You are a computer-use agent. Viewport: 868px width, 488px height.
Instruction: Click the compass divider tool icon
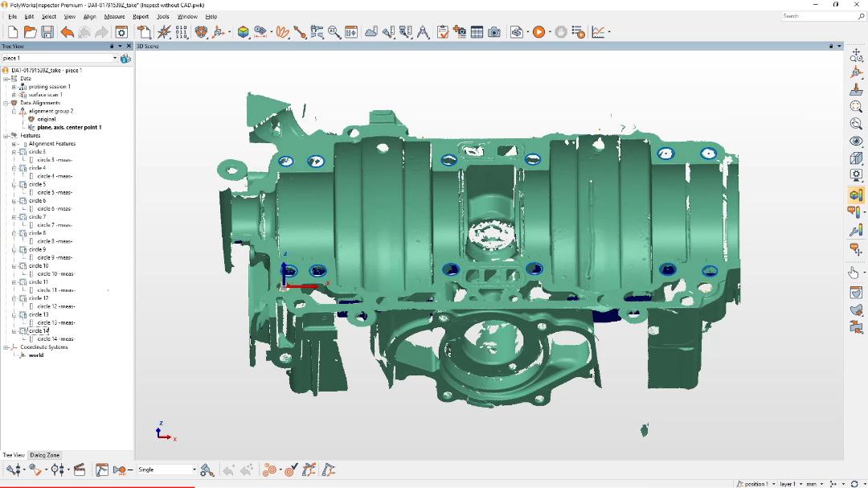coord(423,32)
